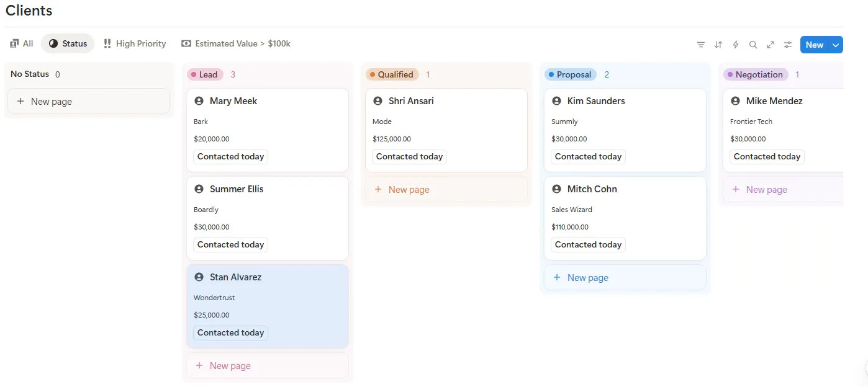
Task: Add New page in Lead column
Action: point(268,365)
